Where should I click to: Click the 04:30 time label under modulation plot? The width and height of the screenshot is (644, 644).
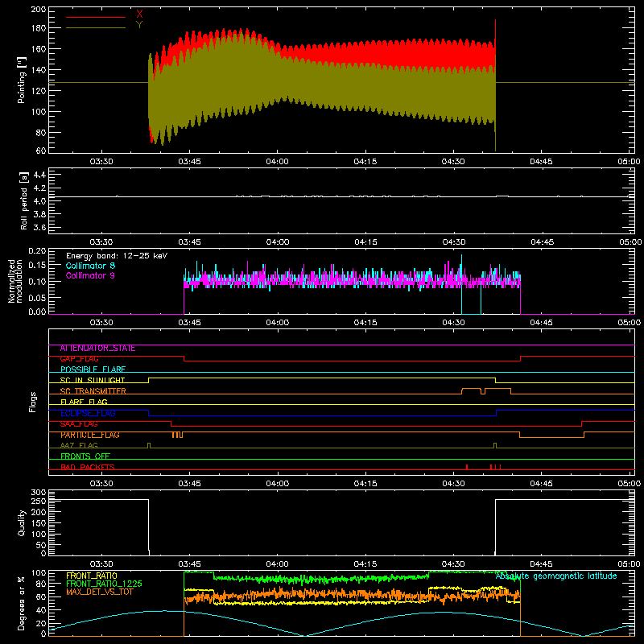tap(453, 323)
